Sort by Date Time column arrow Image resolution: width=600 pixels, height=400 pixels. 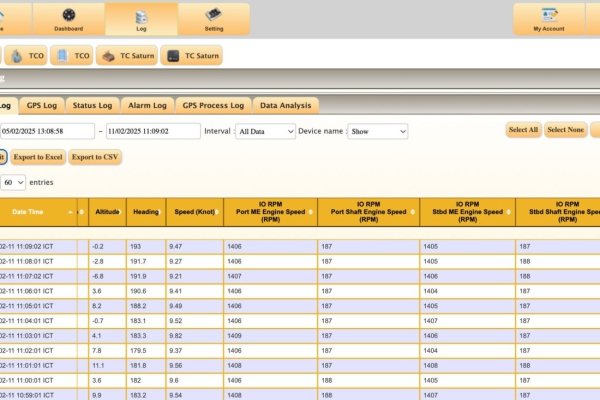click(70, 212)
